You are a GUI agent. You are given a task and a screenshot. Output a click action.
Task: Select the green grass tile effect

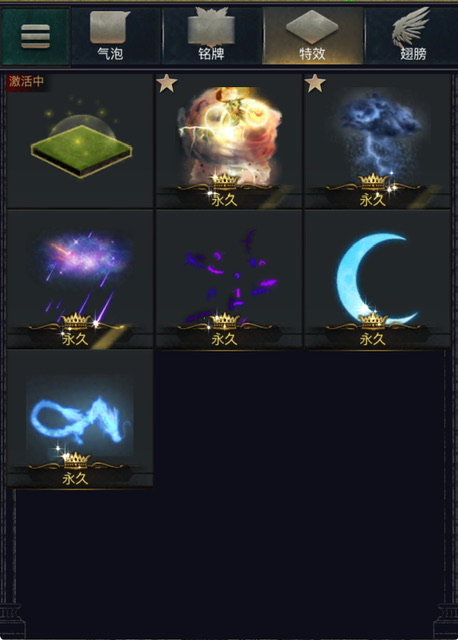(80, 141)
